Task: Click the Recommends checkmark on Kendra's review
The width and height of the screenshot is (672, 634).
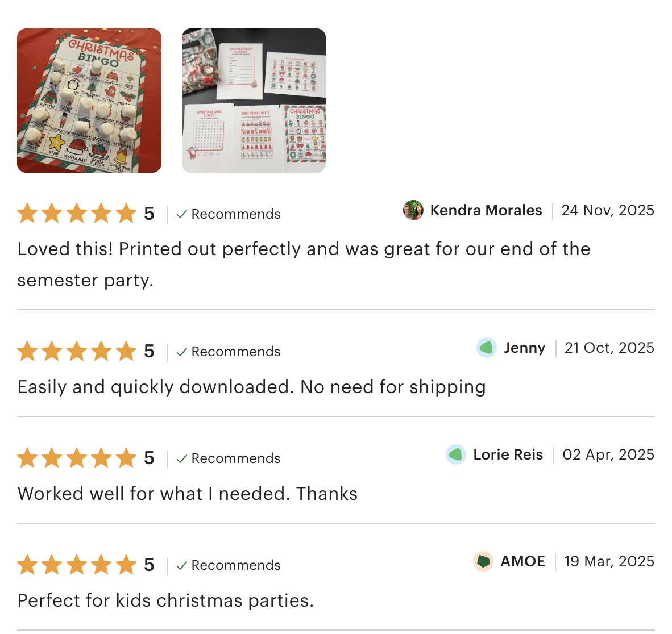Action: click(182, 214)
